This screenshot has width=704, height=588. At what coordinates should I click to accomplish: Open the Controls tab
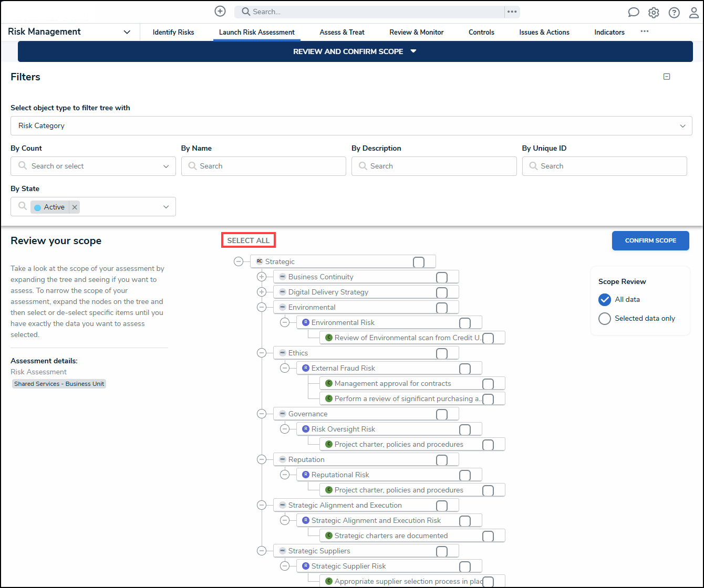(x=481, y=32)
